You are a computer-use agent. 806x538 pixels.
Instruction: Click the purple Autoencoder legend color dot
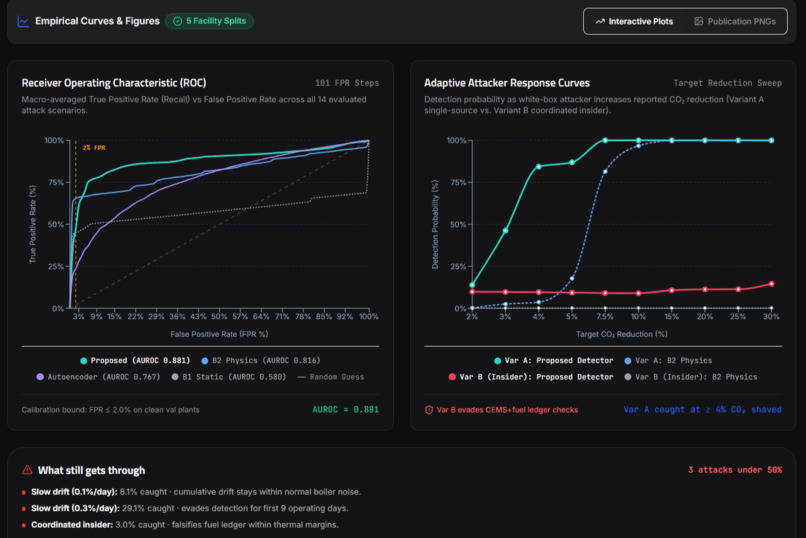[40, 377]
